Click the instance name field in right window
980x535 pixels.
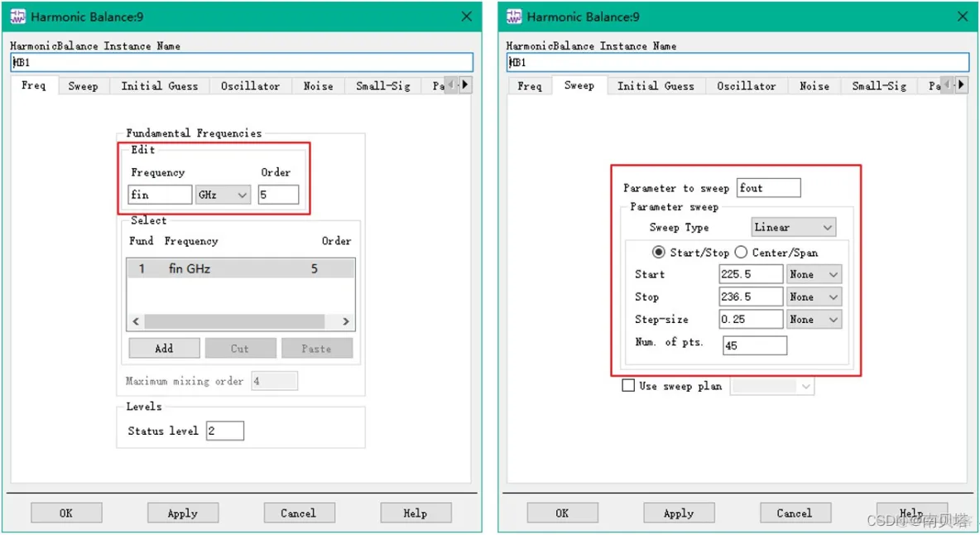pos(738,62)
